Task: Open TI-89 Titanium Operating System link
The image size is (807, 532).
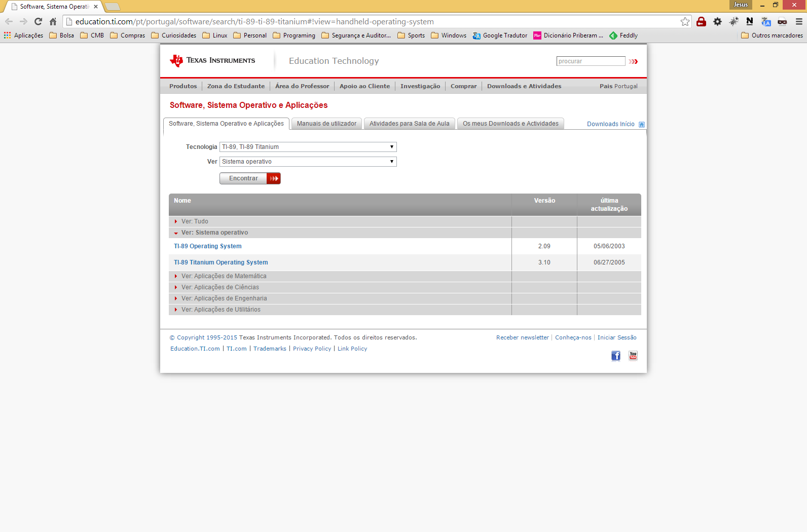Action: coord(221,262)
